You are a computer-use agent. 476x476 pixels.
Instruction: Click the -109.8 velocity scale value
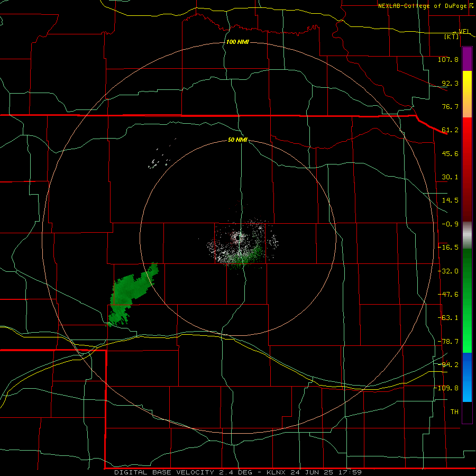click(446, 388)
